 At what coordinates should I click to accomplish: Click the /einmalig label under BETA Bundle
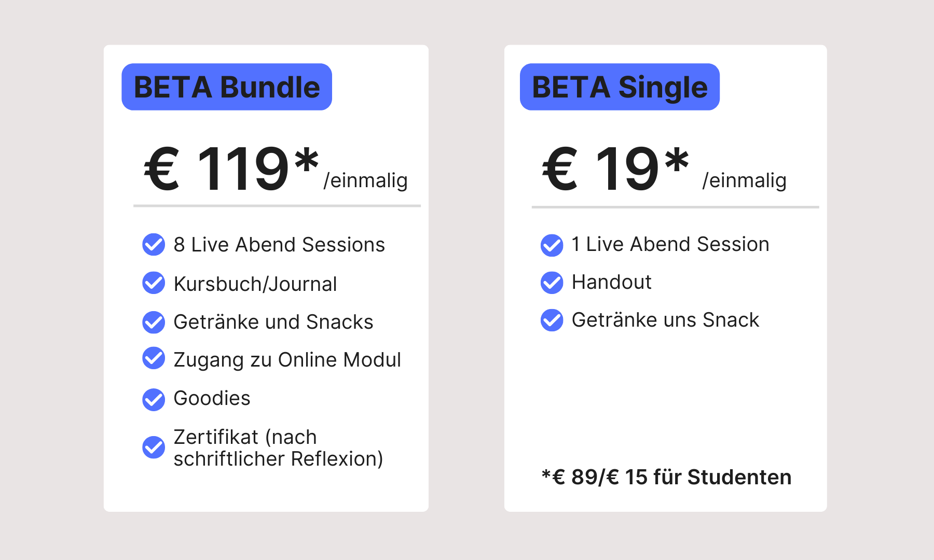365,180
